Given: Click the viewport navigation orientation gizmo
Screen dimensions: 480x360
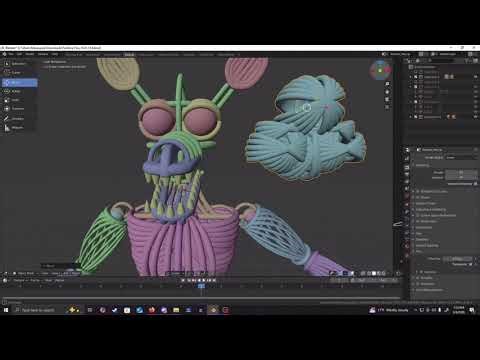Looking at the screenshot, I should (380, 70).
